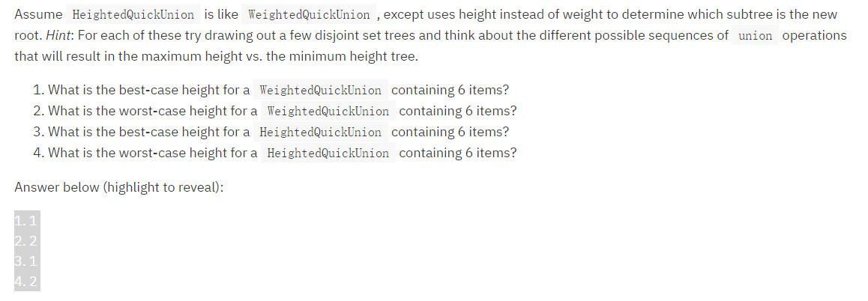
Task: Click the "Answer below (highlight to reveal)" text
Action: pyautogui.click(x=119, y=187)
